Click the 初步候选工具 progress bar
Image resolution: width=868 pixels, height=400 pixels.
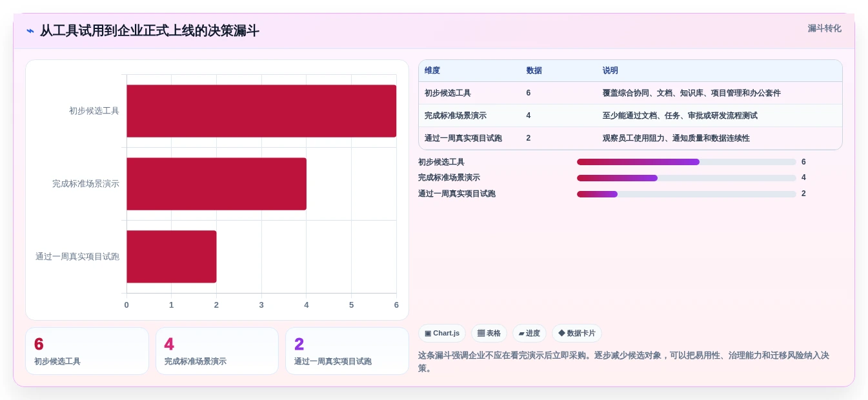(687, 162)
